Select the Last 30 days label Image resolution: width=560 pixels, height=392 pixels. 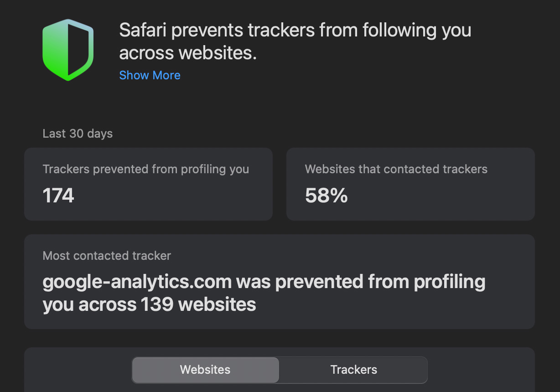(x=78, y=134)
